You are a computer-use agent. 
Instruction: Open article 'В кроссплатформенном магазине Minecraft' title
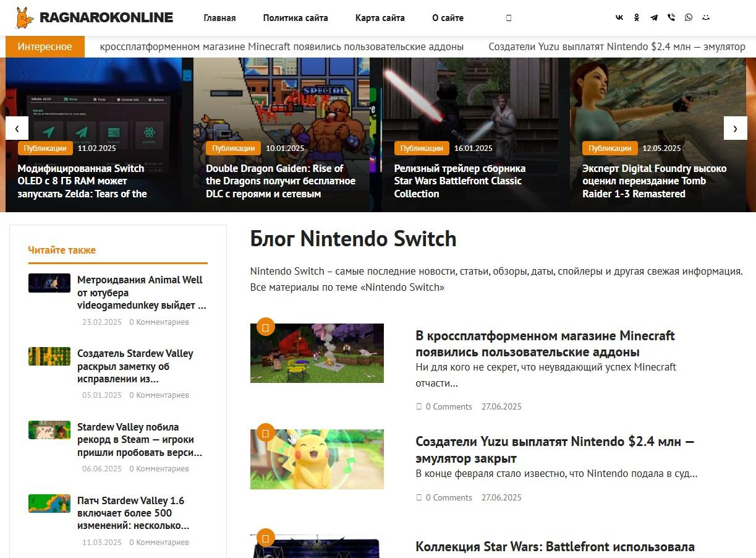point(545,344)
